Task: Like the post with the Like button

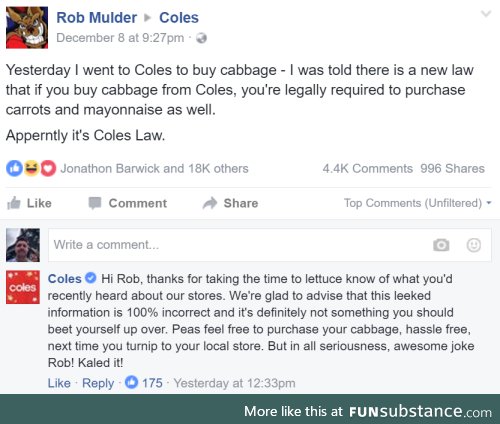Action: point(29,203)
